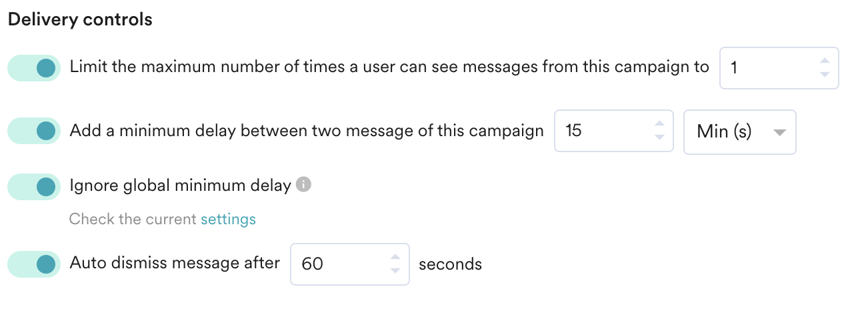Click up arrow on minimum delay value
Viewport: 868px width, 309px height.
point(659,125)
